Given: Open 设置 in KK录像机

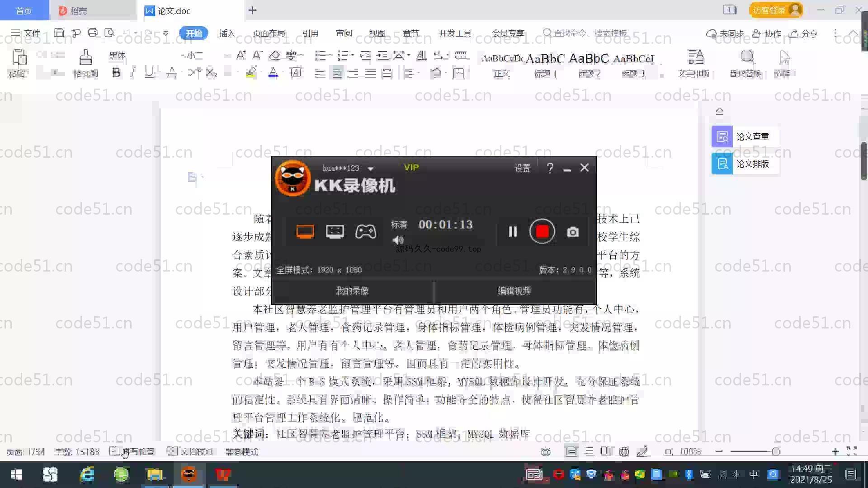Looking at the screenshot, I should [522, 168].
